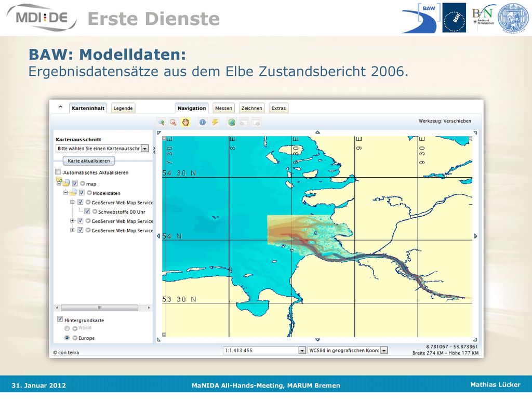Select the World background radio button
The width and height of the screenshot is (532, 399).
point(67,328)
